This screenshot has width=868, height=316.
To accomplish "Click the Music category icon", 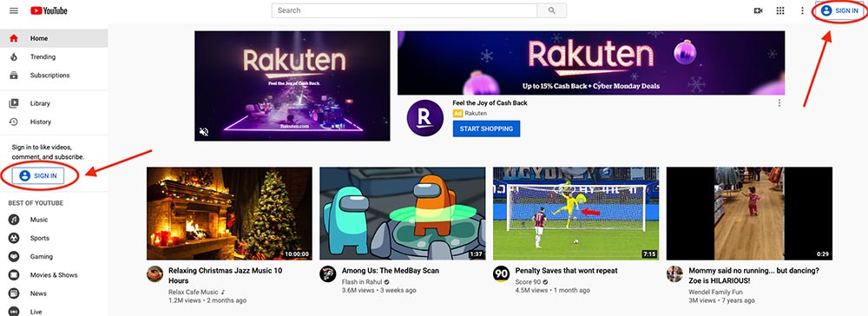I will click(14, 220).
